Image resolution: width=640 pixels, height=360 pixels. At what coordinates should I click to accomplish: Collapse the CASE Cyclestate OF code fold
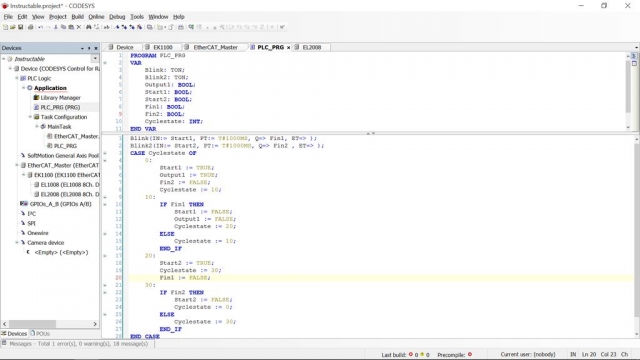tap(105, 153)
